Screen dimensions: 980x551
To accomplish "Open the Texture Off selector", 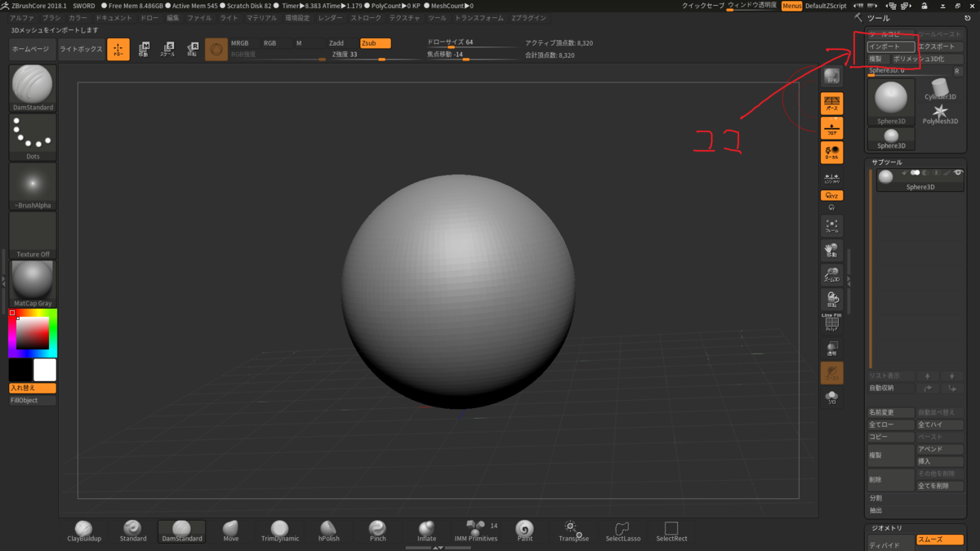I will [33, 235].
